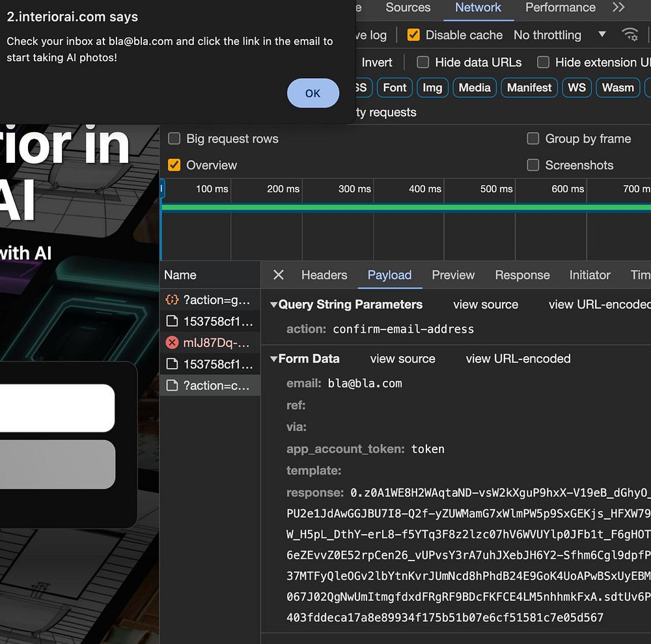Click the white email input field on the page

coord(57,408)
